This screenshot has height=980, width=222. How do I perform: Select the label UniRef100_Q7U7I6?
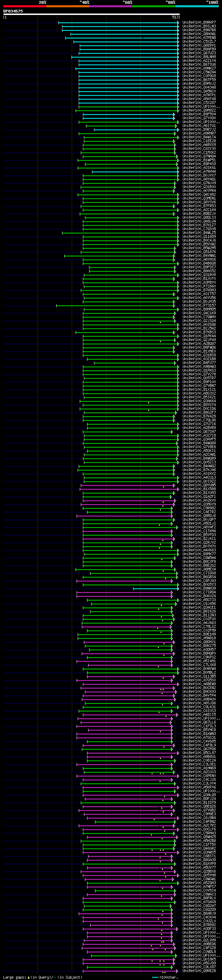click(199, 424)
